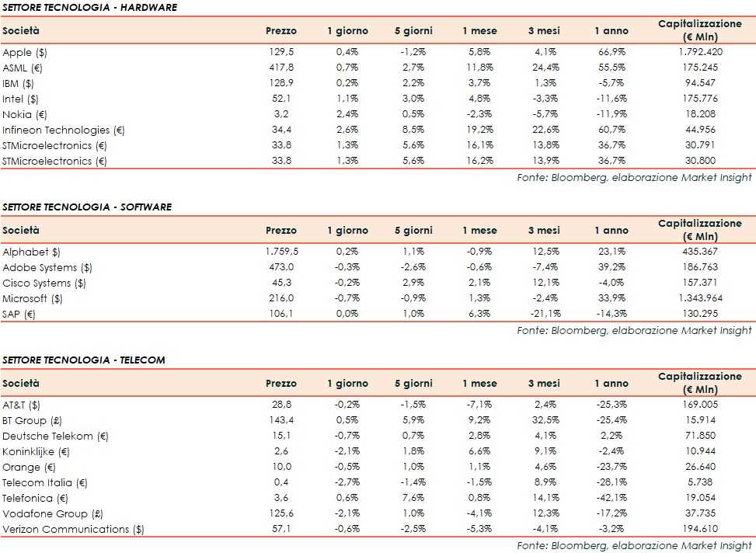The height and width of the screenshot is (553, 756).
Task: Select the Nokia (€) row label
Action: click(x=23, y=114)
